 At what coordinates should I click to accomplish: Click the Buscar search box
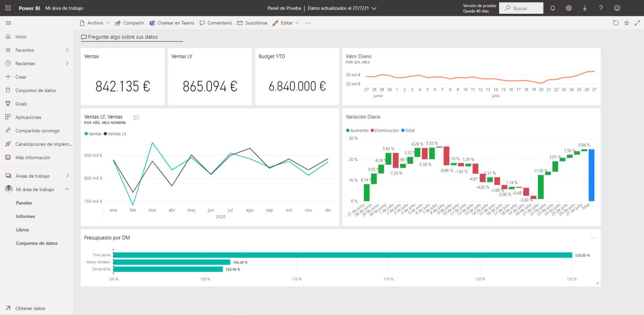(521, 8)
